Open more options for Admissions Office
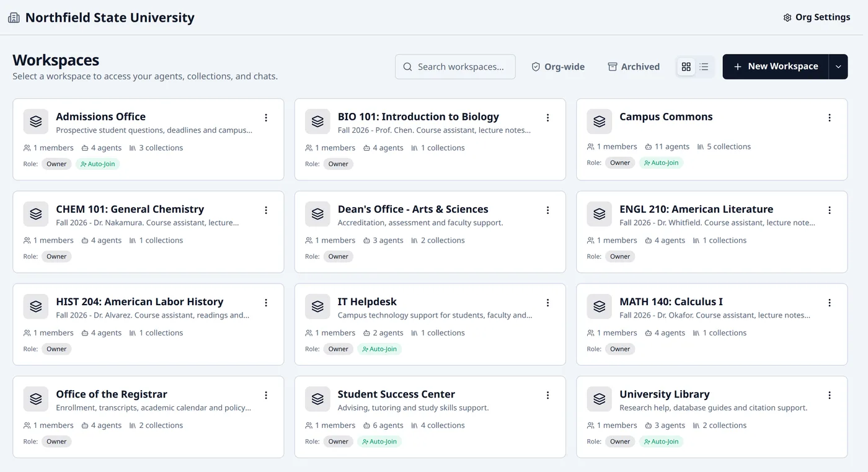Viewport: 868px width, 472px height. tap(266, 118)
